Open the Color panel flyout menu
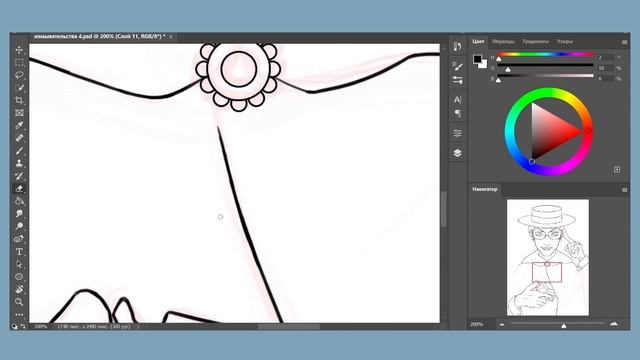The image size is (640, 360). [x=624, y=42]
